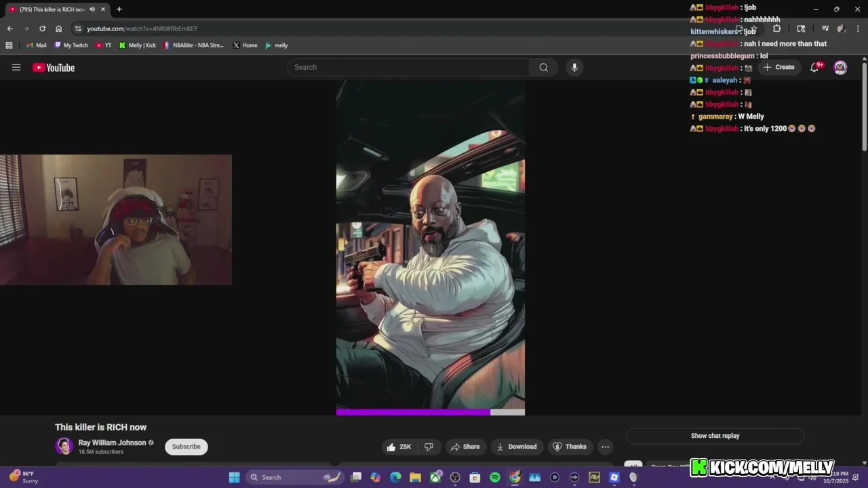
Task: Open the melly bookmark
Action: point(277,45)
